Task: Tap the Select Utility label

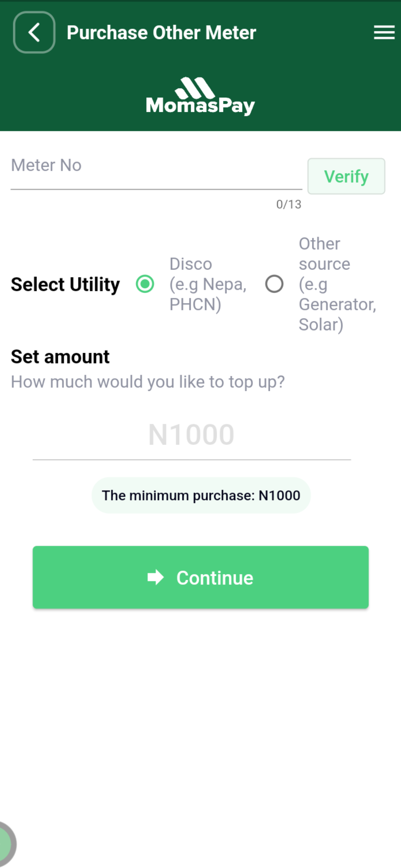Action: pyautogui.click(x=65, y=284)
